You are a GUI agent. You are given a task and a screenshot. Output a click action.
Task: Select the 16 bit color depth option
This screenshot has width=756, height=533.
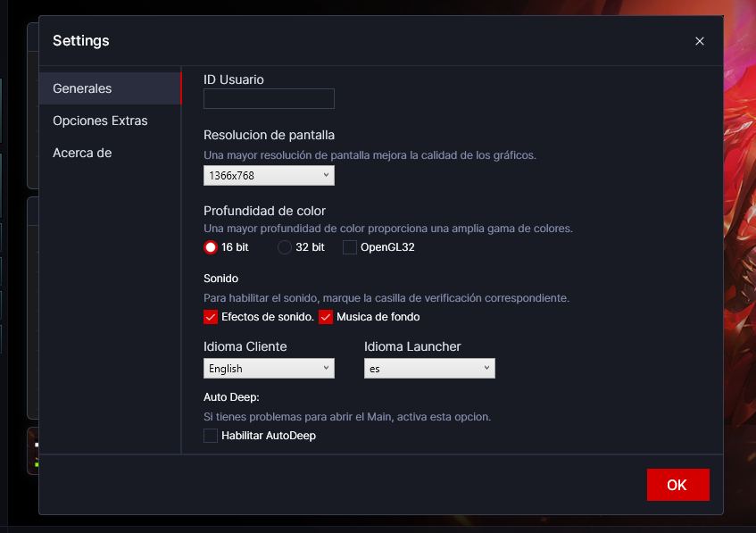pyautogui.click(x=209, y=247)
